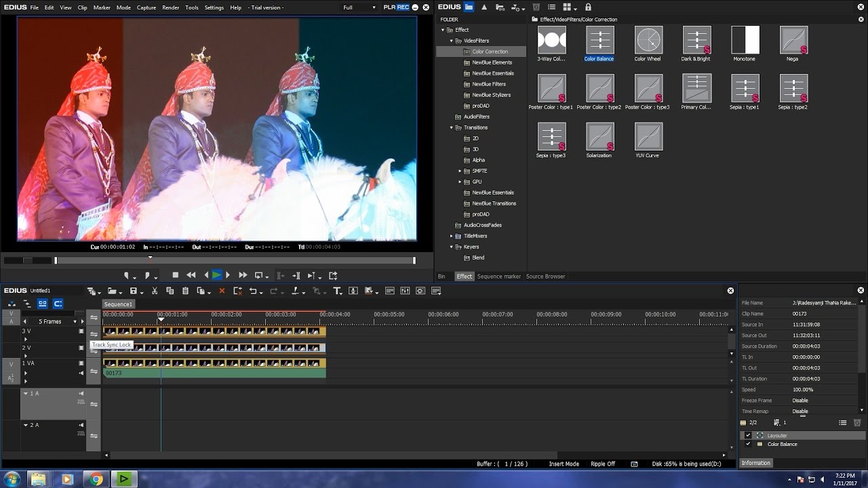Collapse the VideoFilters folder
868x488 pixels.
pos(451,41)
